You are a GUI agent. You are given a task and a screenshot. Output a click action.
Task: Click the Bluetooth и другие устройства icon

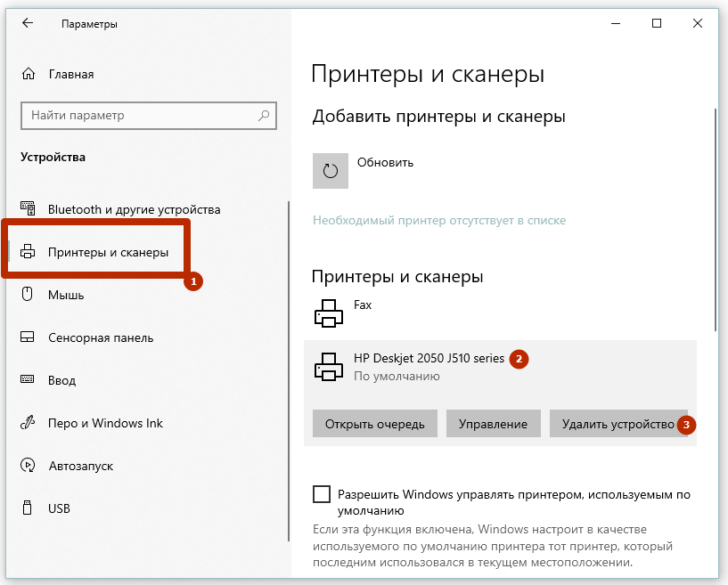coord(29,209)
